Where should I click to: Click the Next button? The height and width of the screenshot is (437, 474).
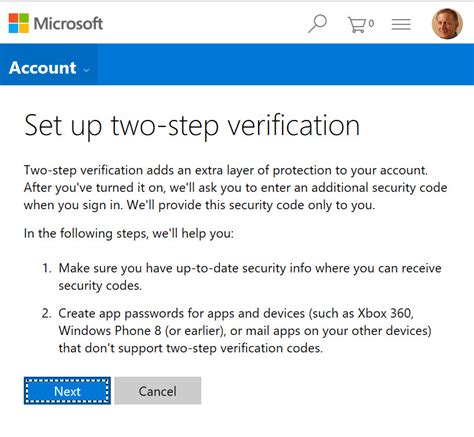[x=67, y=391]
